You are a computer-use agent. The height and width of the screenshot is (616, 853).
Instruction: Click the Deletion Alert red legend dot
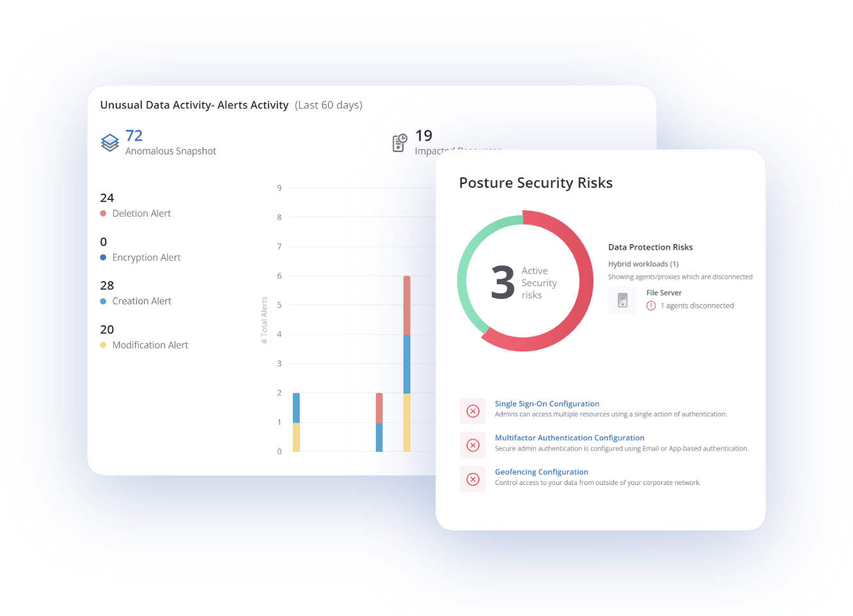point(103,213)
